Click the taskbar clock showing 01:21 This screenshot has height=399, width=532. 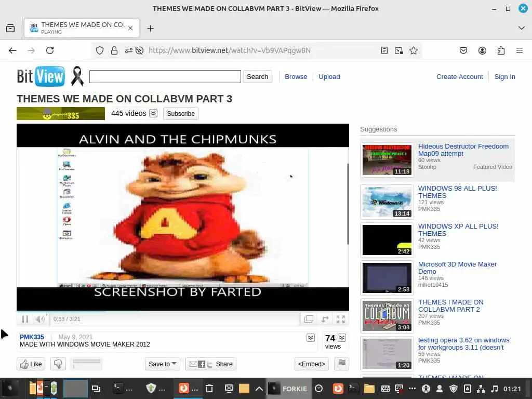(512, 389)
